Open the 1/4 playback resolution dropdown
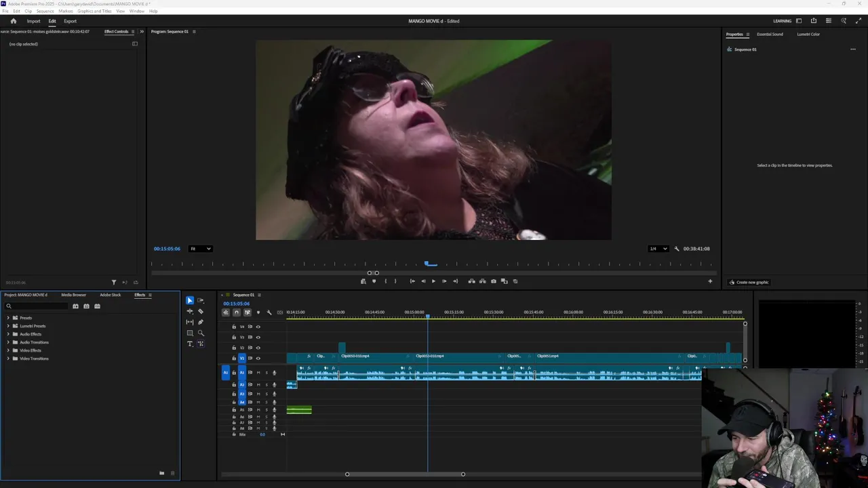868x488 pixels. pos(658,249)
